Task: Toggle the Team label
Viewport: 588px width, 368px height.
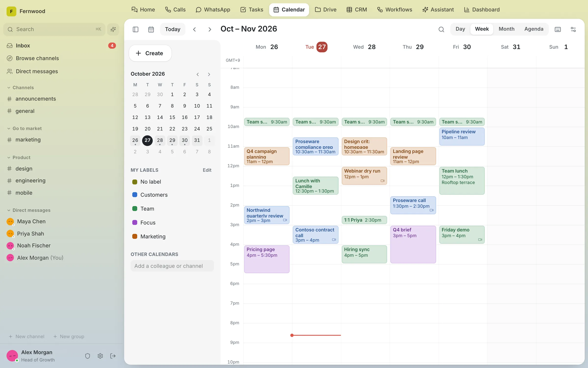Action: (x=147, y=209)
